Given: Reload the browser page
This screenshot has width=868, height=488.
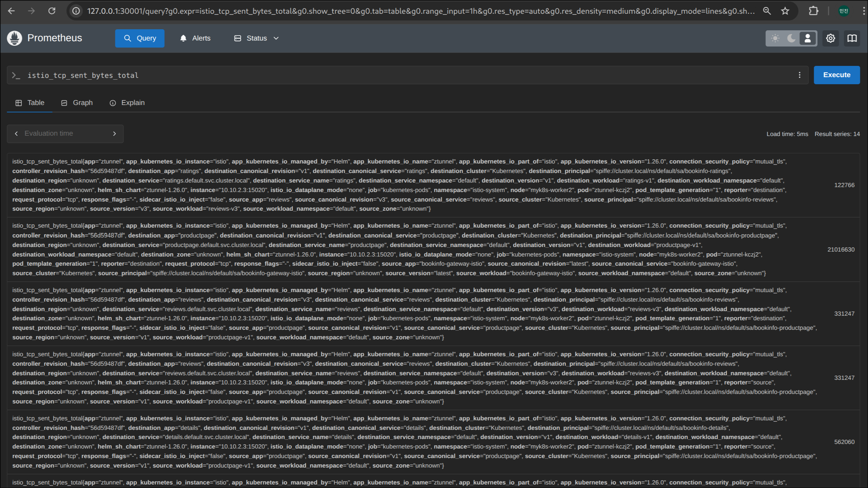Looking at the screenshot, I should (x=52, y=11).
